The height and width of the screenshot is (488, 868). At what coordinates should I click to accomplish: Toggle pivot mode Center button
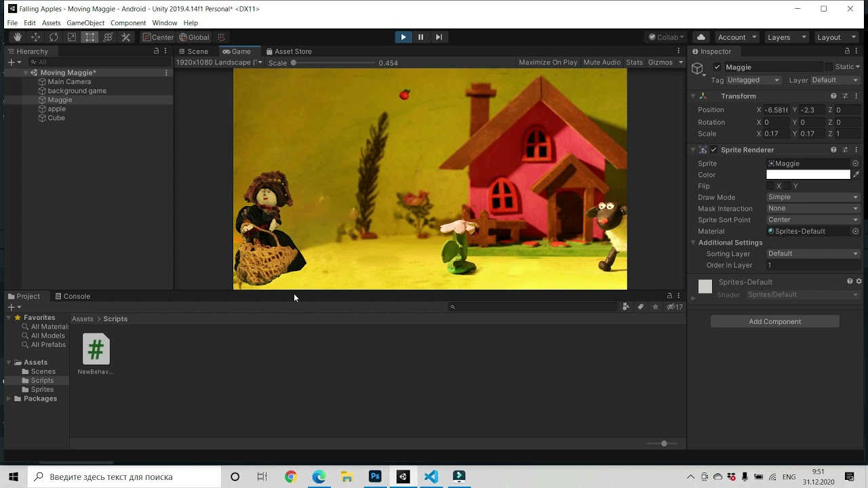point(158,37)
